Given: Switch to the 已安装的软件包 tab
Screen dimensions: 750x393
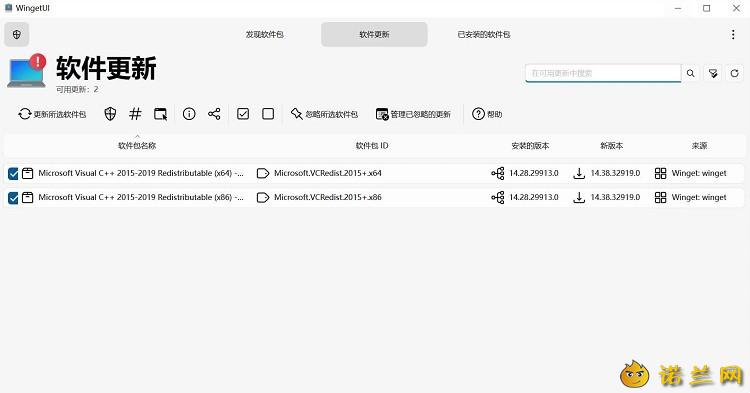Looking at the screenshot, I should (484, 34).
